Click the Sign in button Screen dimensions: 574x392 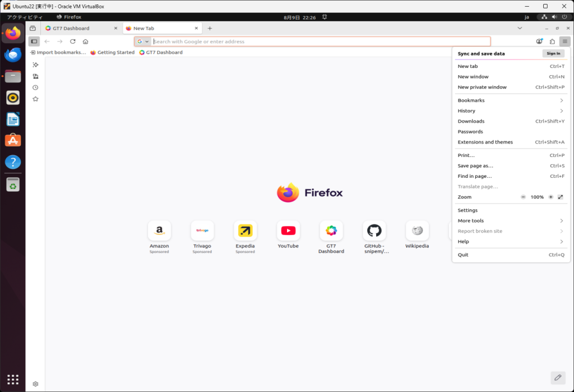553,53
